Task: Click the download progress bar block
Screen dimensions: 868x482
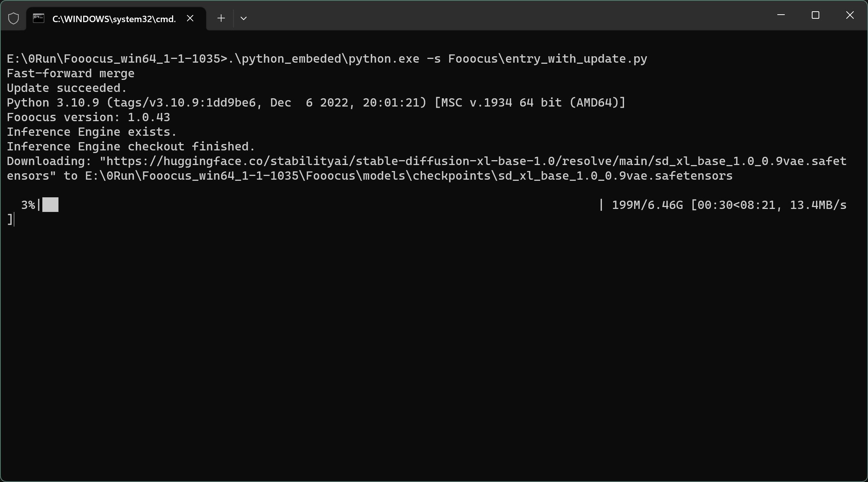Action: point(50,205)
